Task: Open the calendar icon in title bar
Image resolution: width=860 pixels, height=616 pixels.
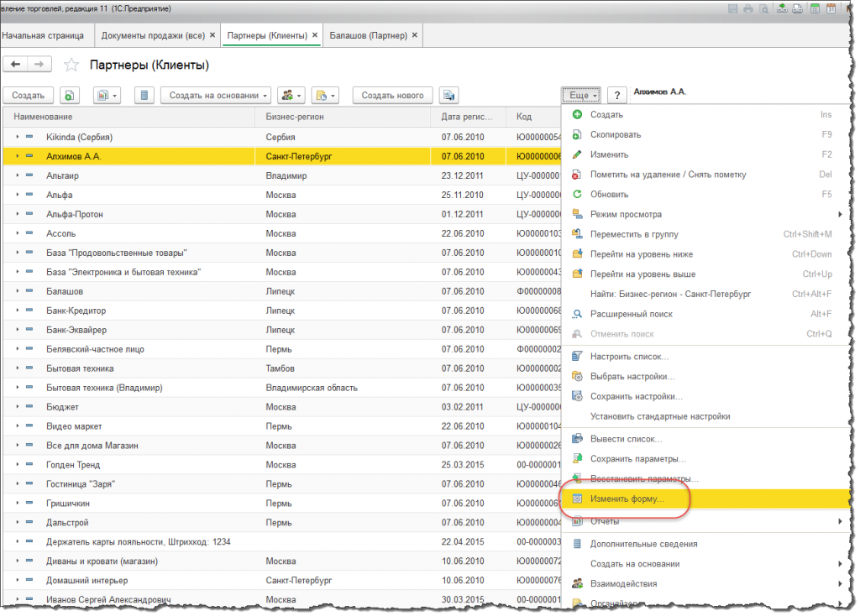Action: click(831, 8)
